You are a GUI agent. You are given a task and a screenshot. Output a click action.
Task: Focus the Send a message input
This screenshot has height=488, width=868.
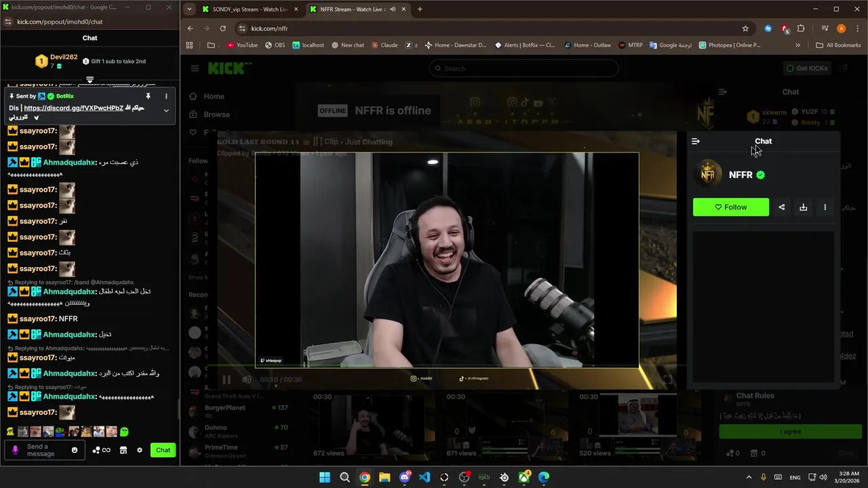[45, 450]
